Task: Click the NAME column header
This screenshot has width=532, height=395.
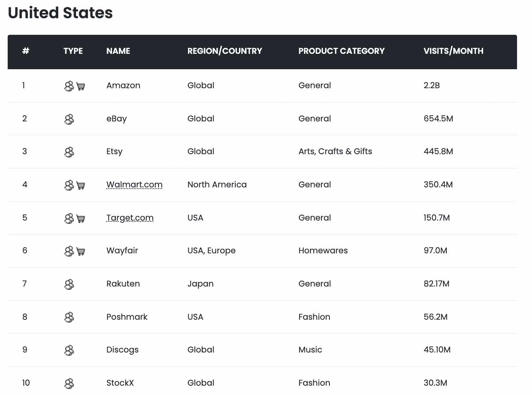Action: tap(118, 51)
